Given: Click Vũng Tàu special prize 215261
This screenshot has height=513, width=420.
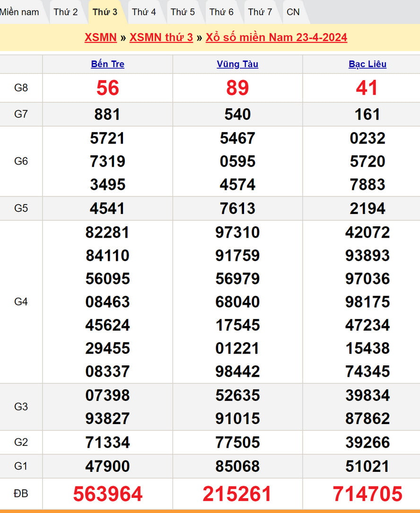Looking at the screenshot, I should [237, 494].
